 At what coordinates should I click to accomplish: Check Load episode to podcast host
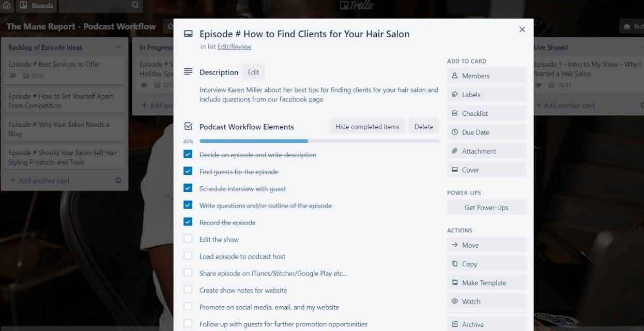pyautogui.click(x=188, y=256)
